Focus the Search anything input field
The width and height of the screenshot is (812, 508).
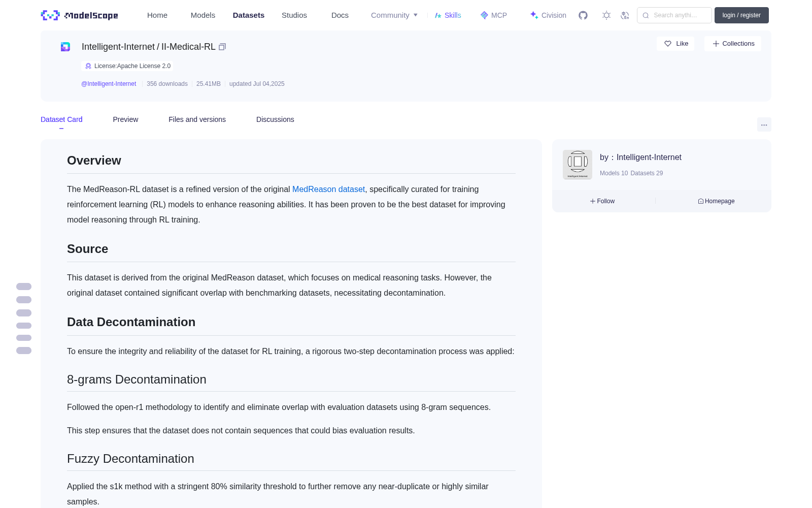coord(674,15)
